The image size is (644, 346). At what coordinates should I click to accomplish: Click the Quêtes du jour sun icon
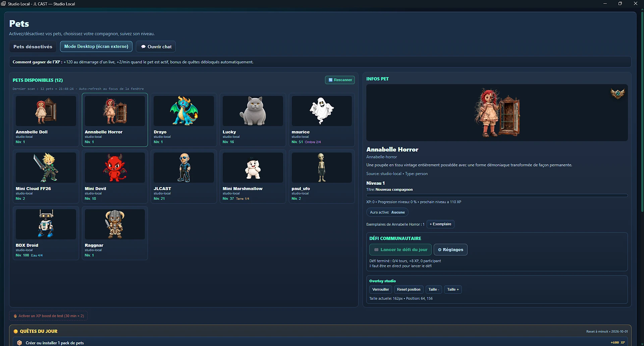tap(15, 331)
